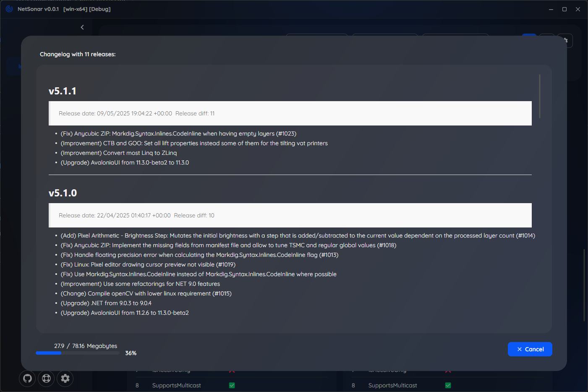Image resolution: width=588 pixels, height=392 pixels.
Task: Click the v5.1.0 release heading
Action: (63, 193)
